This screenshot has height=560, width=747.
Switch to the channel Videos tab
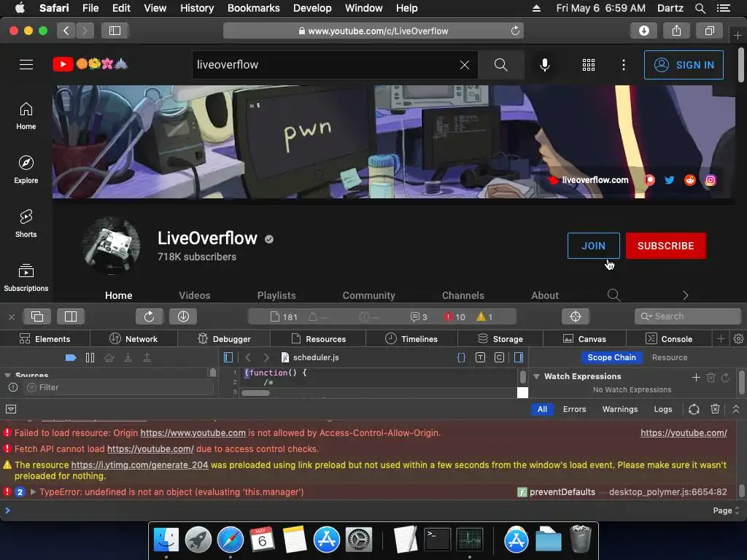coord(194,295)
